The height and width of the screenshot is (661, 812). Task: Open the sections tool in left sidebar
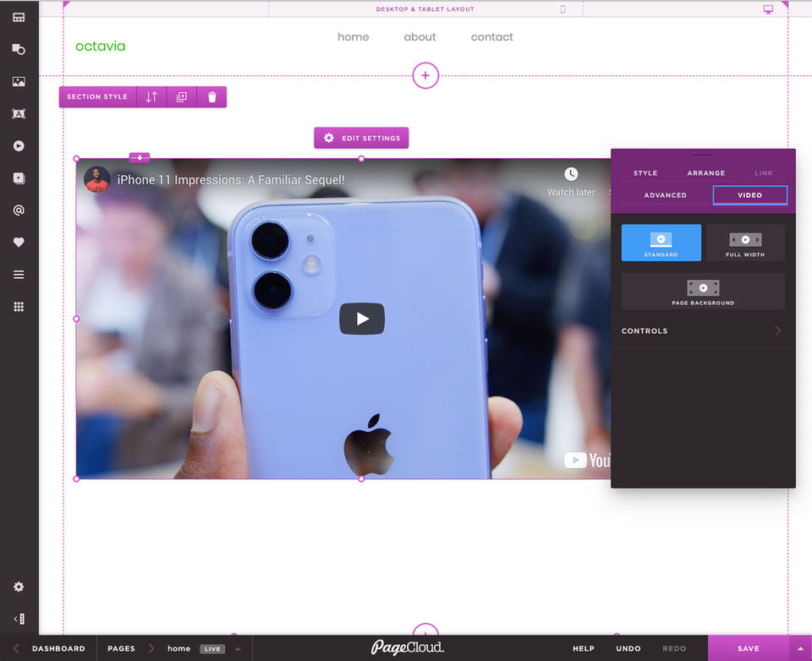pos(19,17)
